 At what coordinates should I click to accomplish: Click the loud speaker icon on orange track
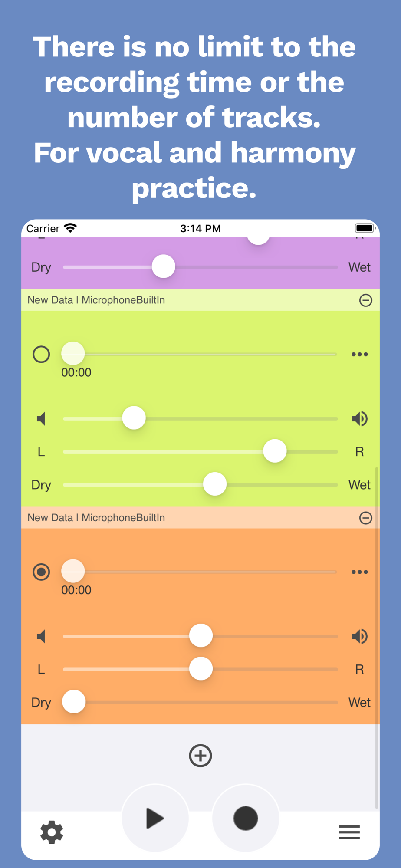pyautogui.click(x=360, y=637)
